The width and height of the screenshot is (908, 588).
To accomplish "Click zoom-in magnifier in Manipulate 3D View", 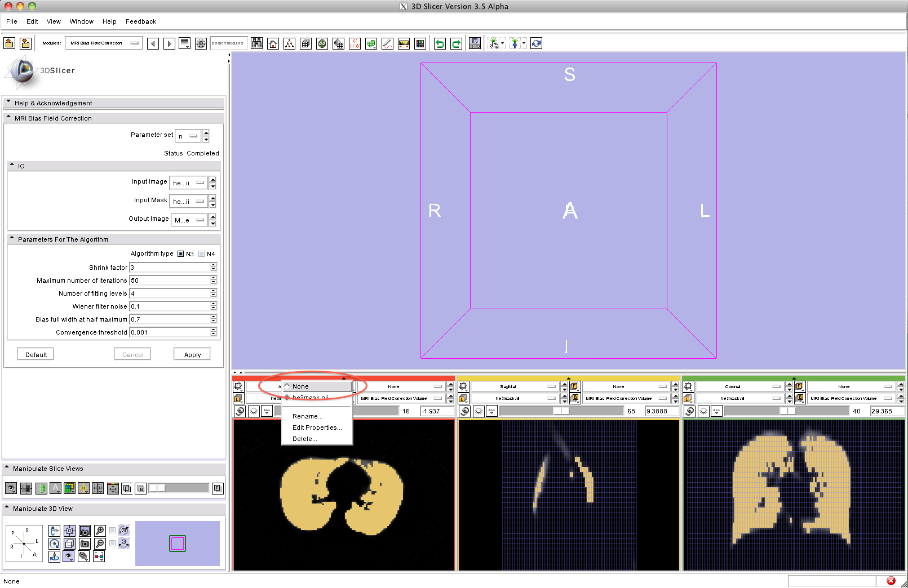I will (100, 531).
